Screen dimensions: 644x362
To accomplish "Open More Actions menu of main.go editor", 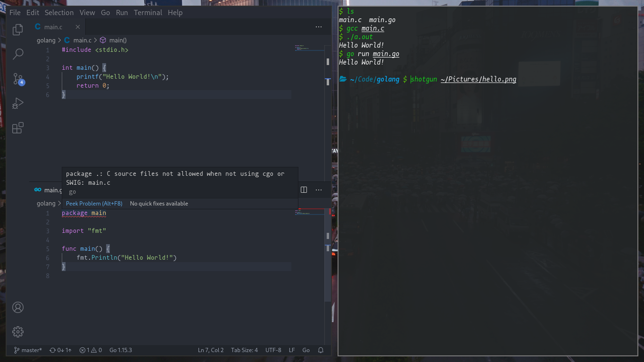I will click(x=319, y=189).
